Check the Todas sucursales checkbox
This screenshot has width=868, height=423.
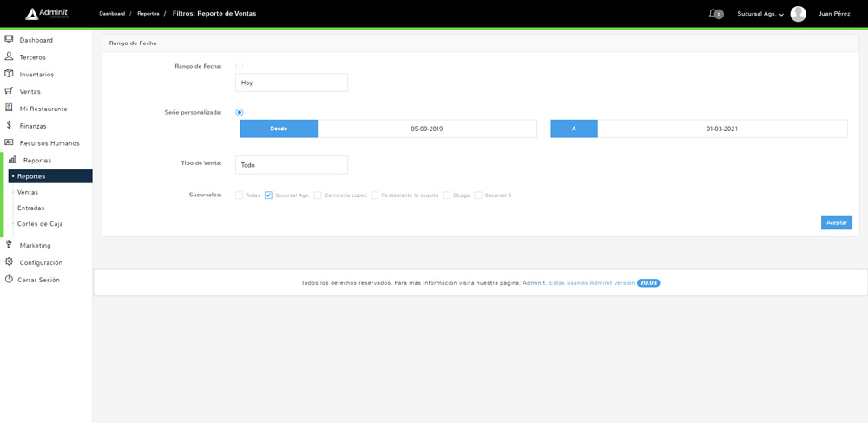[240, 195]
